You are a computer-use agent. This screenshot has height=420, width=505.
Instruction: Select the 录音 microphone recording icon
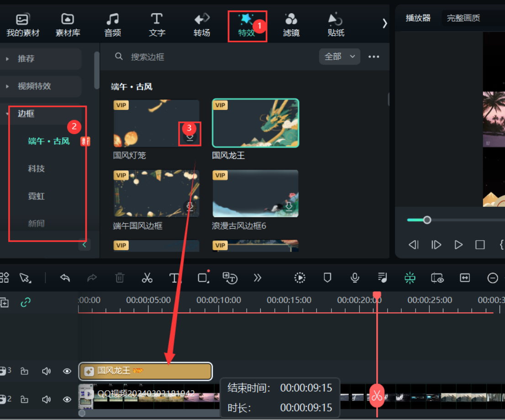[x=355, y=278]
